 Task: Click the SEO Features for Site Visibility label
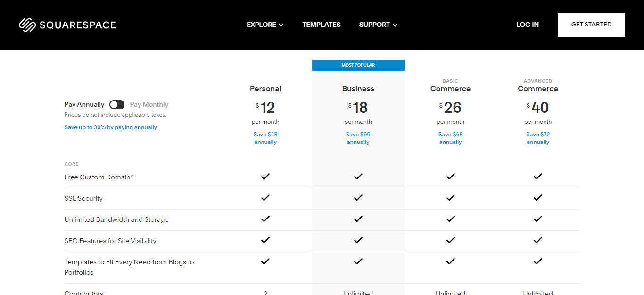pos(110,241)
